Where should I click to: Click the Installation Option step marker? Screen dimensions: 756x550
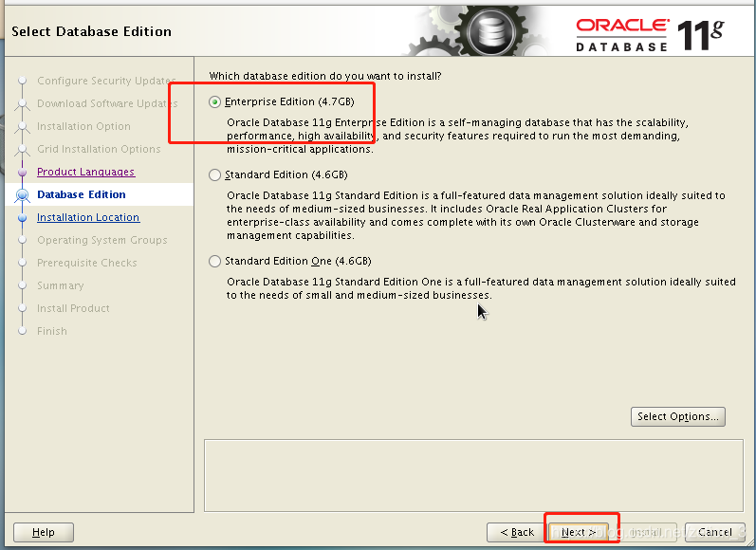[x=22, y=127]
